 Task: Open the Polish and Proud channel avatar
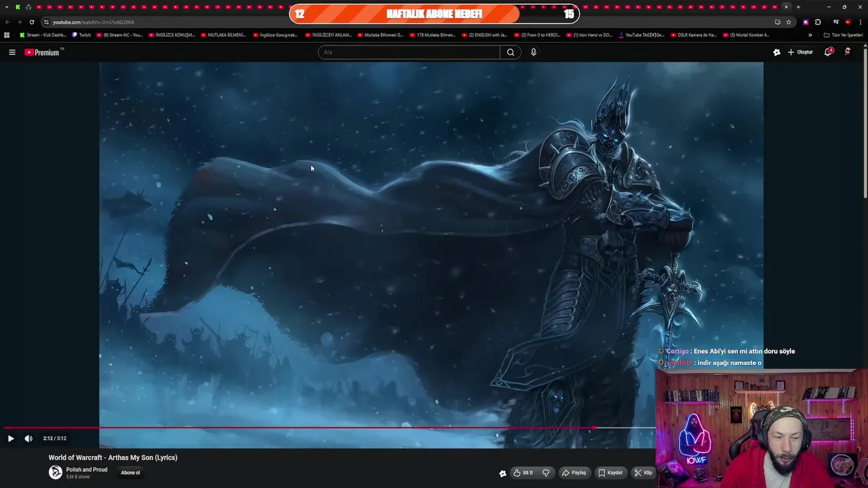coord(55,472)
